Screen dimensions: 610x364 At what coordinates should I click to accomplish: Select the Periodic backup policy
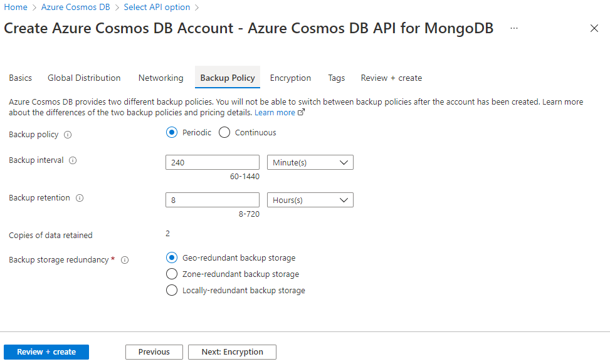point(172,133)
